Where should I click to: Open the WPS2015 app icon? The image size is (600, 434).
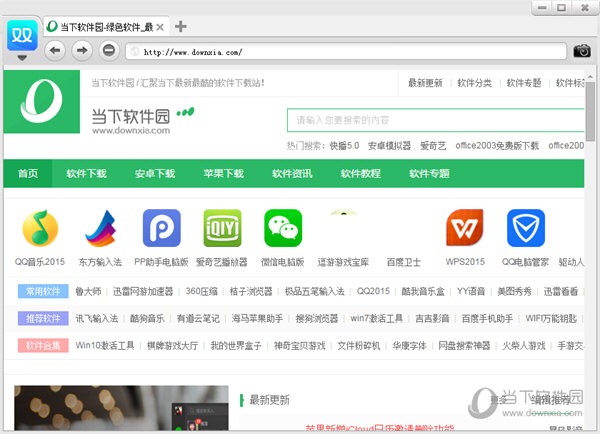click(465, 228)
